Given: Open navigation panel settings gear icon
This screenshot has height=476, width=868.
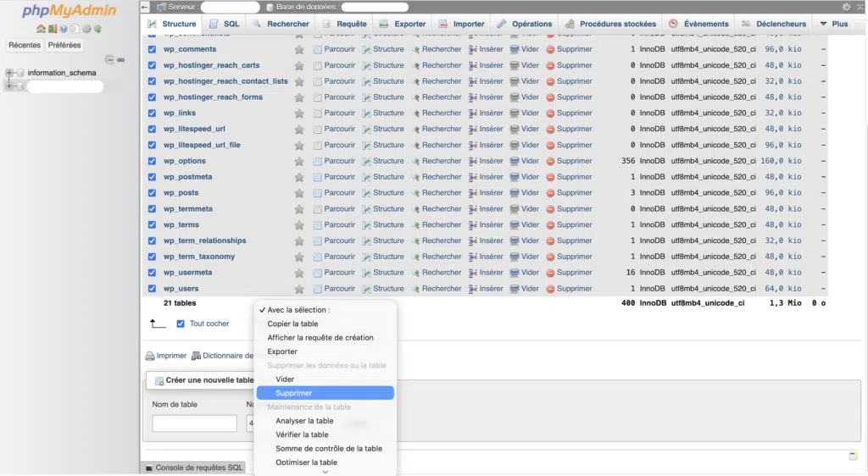Looking at the screenshot, I should [86, 29].
